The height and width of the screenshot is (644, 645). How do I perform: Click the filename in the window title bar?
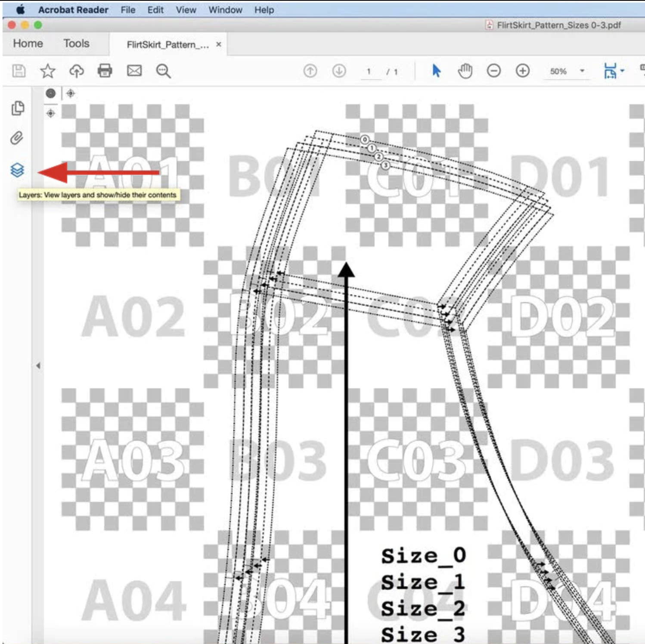[558, 25]
